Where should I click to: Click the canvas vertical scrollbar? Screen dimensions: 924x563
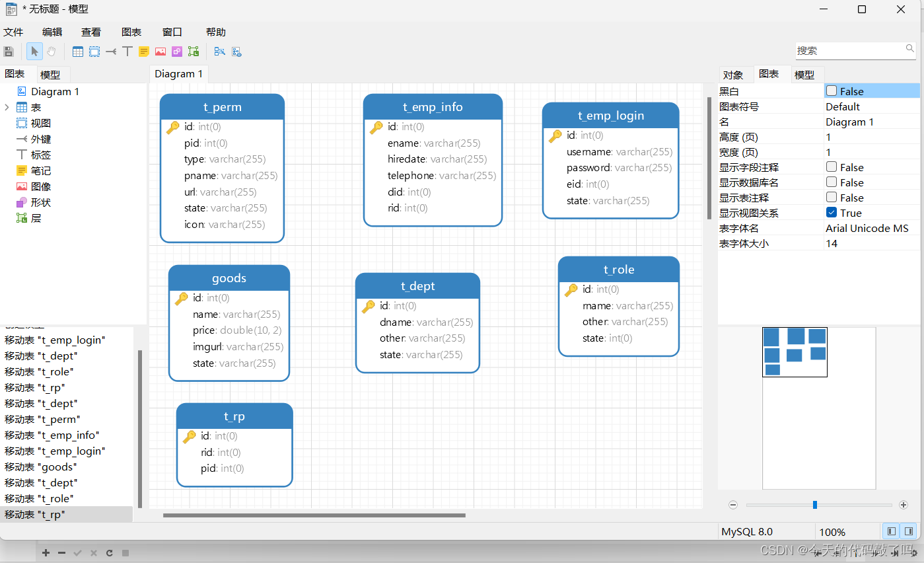click(x=709, y=158)
